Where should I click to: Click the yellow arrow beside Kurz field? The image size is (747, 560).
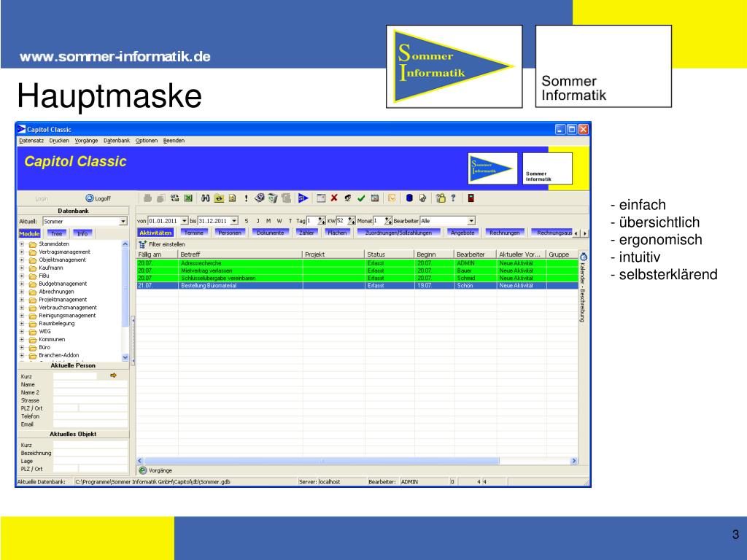click(113, 376)
